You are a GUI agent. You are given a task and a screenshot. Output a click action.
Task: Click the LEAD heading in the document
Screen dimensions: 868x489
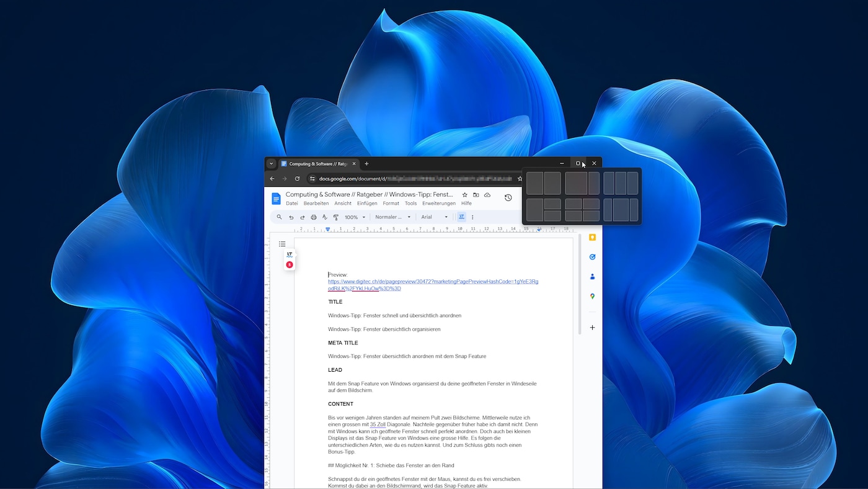point(335,370)
